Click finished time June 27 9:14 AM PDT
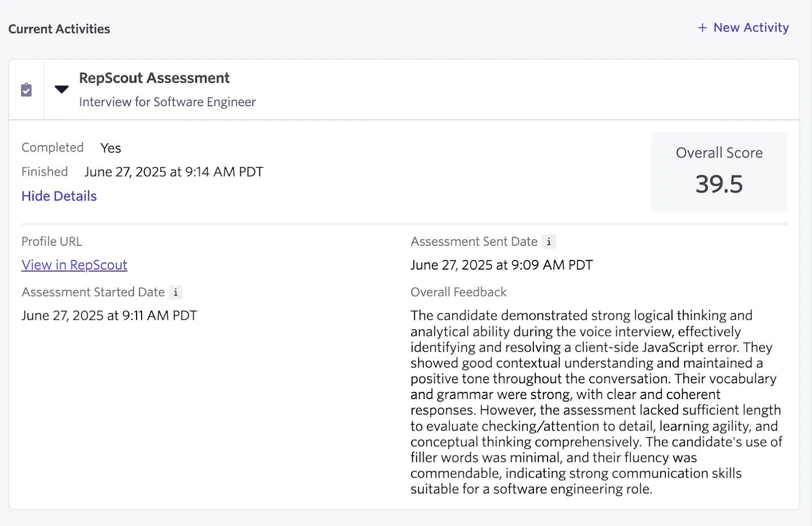 click(174, 172)
